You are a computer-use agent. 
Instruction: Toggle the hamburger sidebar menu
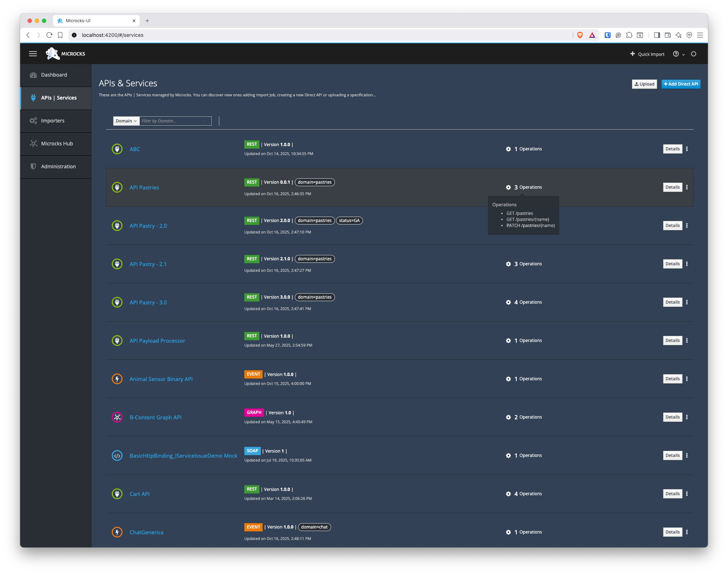(x=33, y=54)
